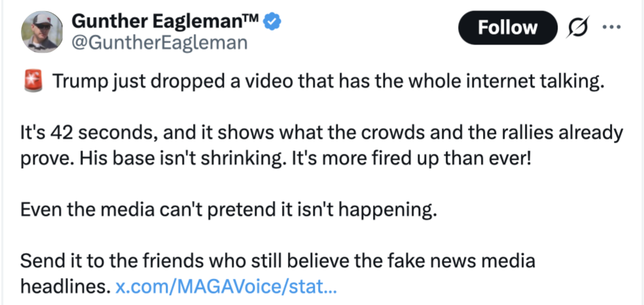Open Gunther Eagleman's profile avatar photo
Image resolution: width=644 pixels, height=305 pixels.
(x=42, y=32)
